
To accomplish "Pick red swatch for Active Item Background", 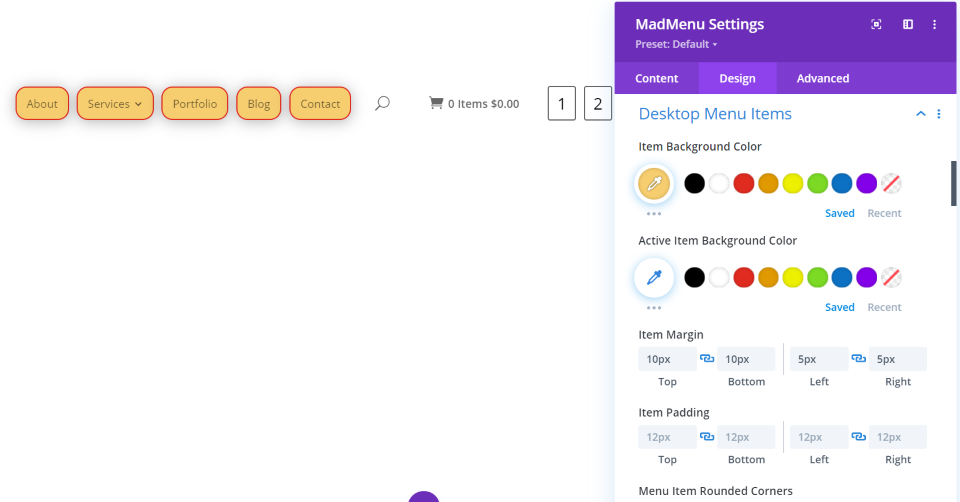I will click(743, 277).
